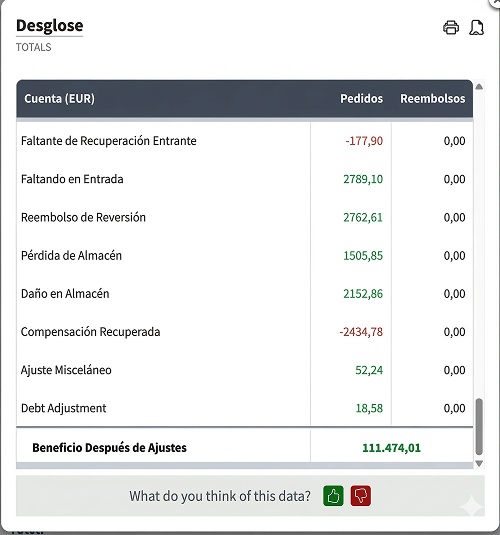The width and height of the screenshot is (500, 535).
Task: Click the Reembolsos column header
Action: tap(433, 99)
